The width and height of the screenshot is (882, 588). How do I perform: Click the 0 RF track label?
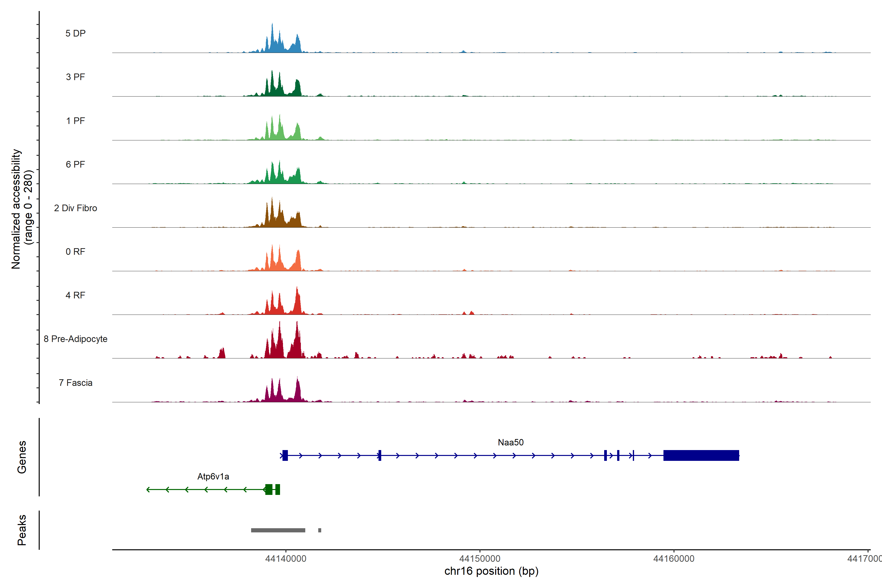coord(75,252)
